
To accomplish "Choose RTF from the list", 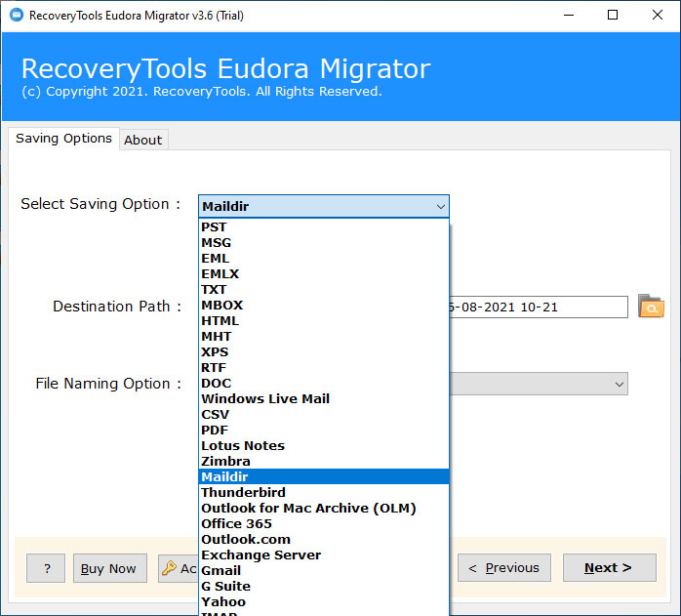I will (324, 368).
